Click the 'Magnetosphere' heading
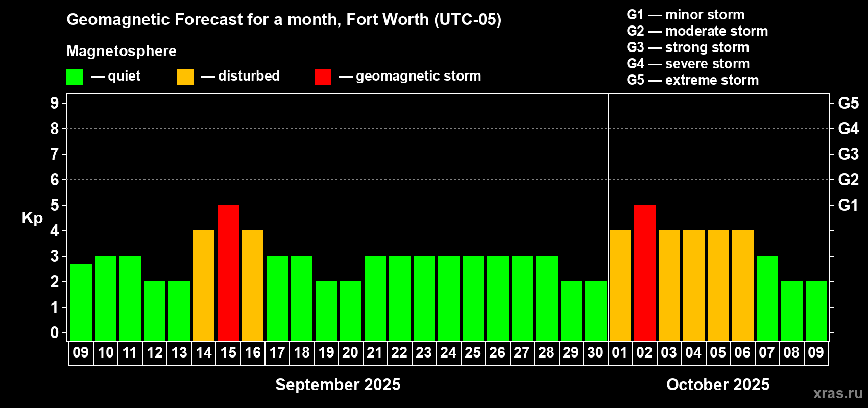The height and width of the screenshot is (408, 868). pyautogui.click(x=122, y=52)
